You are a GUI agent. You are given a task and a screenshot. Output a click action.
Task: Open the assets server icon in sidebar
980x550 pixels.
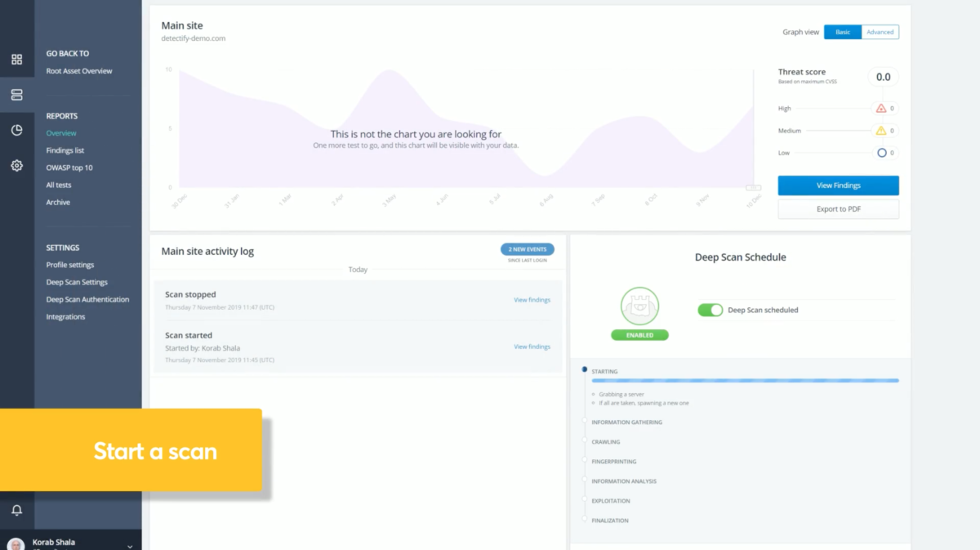point(16,95)
